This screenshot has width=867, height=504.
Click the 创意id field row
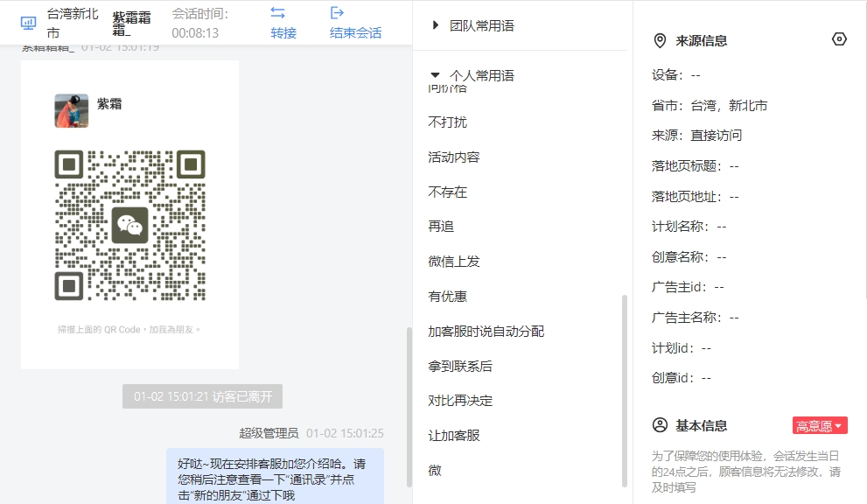click(682, 377)
